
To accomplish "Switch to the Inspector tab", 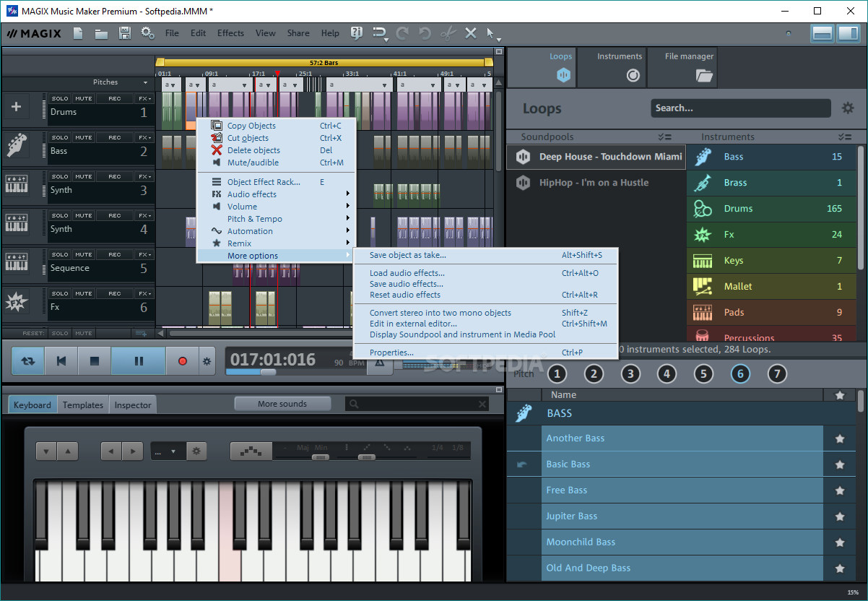I will click(x=133, y=405).
